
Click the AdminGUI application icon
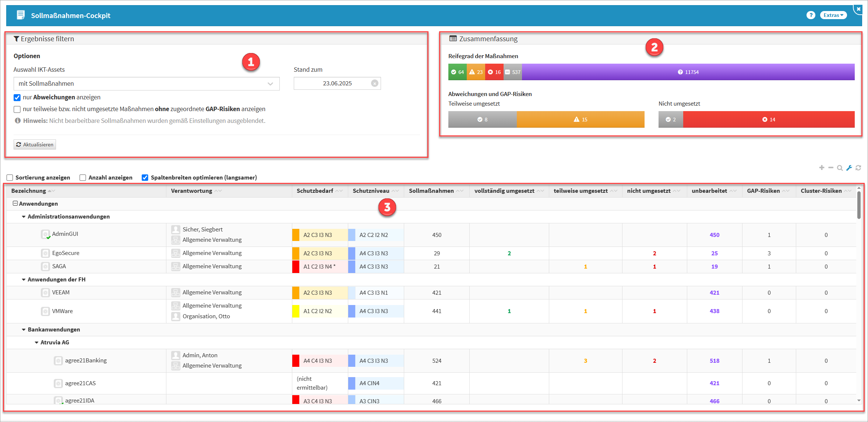45,234
